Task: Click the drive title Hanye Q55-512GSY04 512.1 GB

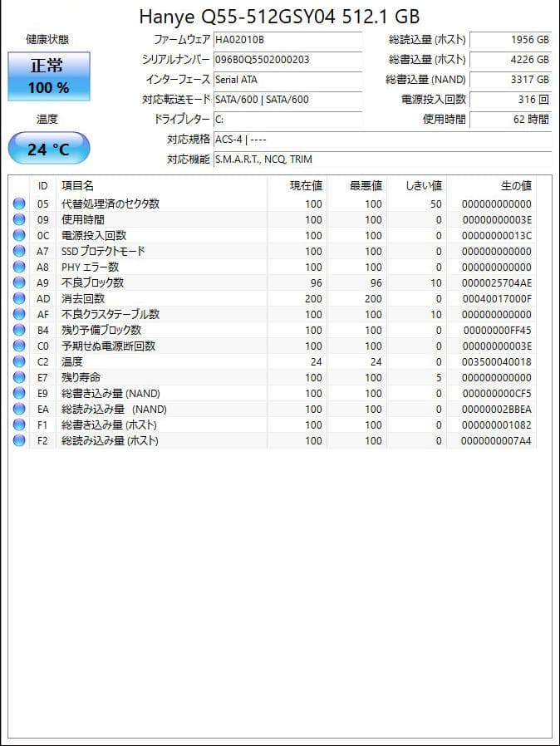Action: point(279,17)
